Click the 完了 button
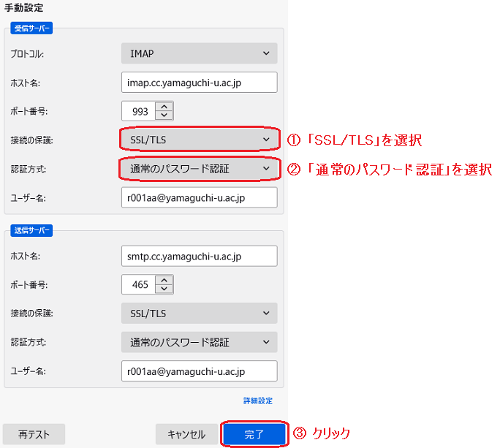Image resolution: width=500 pixels, height=448 pixels. tap(254, 434)
